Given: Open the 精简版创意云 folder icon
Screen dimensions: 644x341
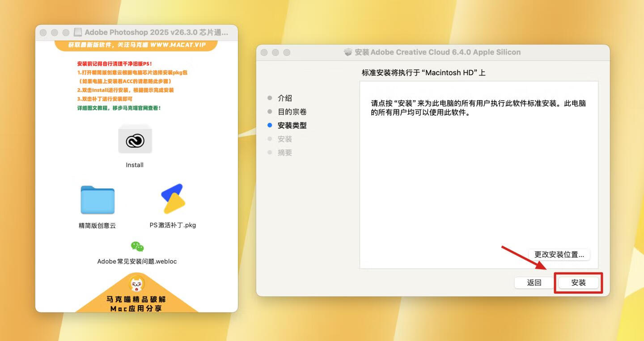Looking at the screenshot, I should click(x=97, y=200).
